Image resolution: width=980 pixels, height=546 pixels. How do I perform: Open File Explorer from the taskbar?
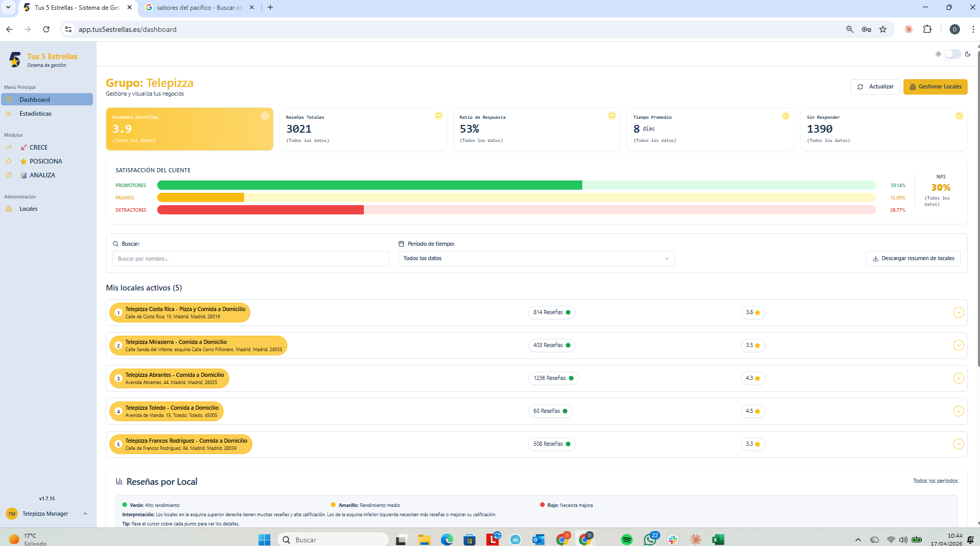click(x=424, y=539)
